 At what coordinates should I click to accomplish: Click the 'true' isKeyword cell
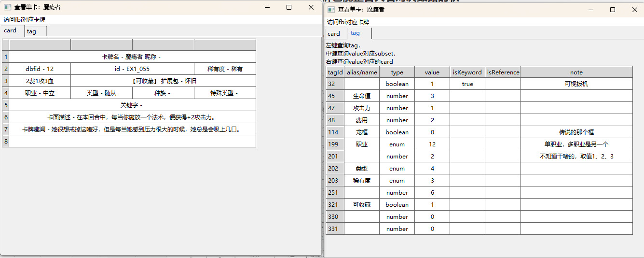pyautogui.click(x=467, y=84)
